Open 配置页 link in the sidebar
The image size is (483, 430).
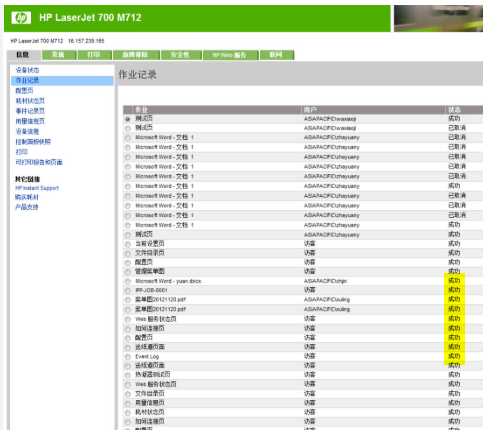coord(24,91)
